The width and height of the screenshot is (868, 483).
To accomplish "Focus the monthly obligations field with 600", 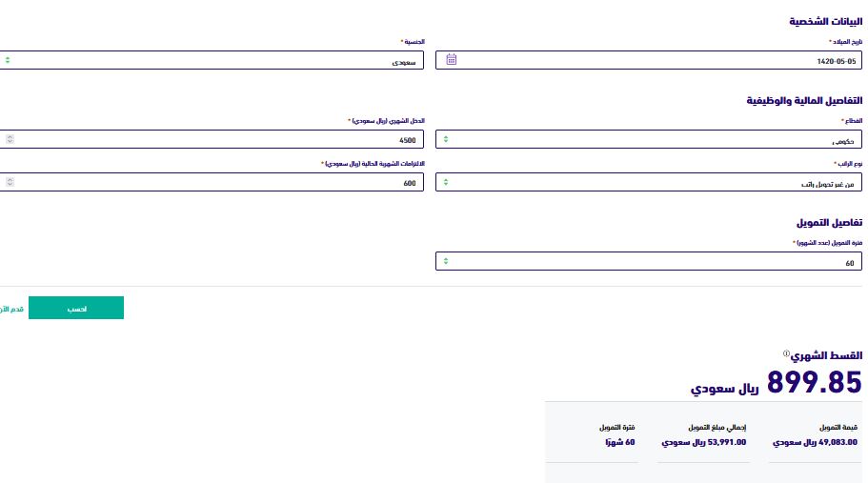I will tap(212, 182).
